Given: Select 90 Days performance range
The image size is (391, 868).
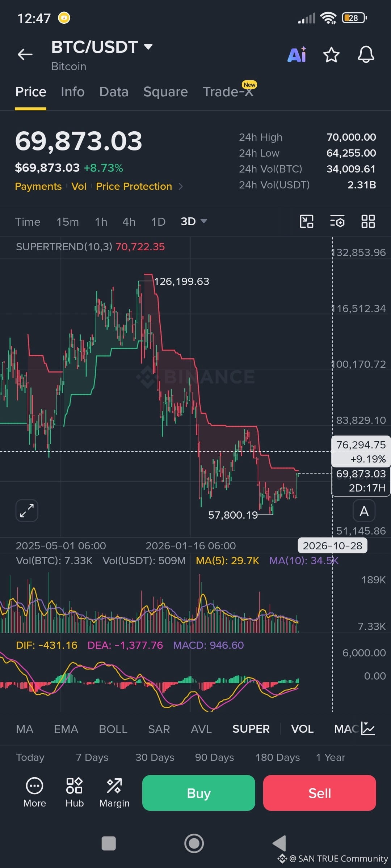Looking at the screenshot, I should [214, 757].
